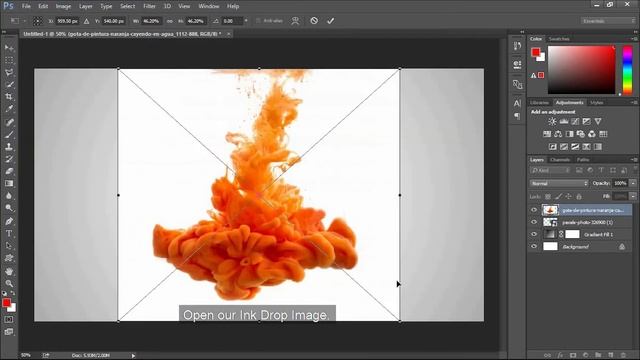Toggle lock transparent pixels
Screen dimensions: 640x360
click(x=548, y=196)
